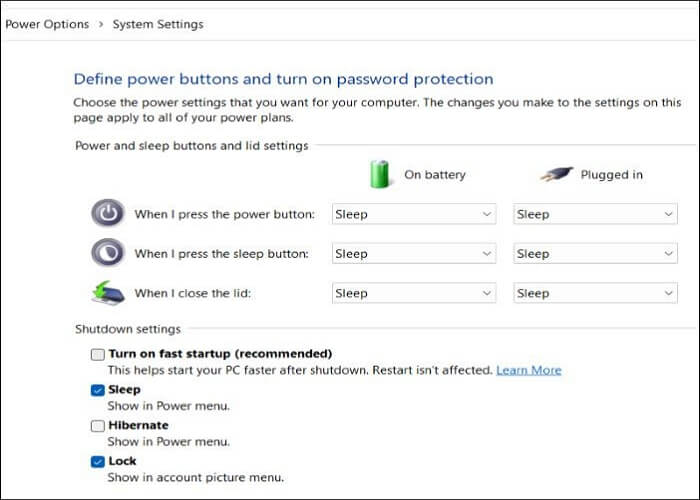
Task: Check the Hibernate option
Action: (97, 425)
